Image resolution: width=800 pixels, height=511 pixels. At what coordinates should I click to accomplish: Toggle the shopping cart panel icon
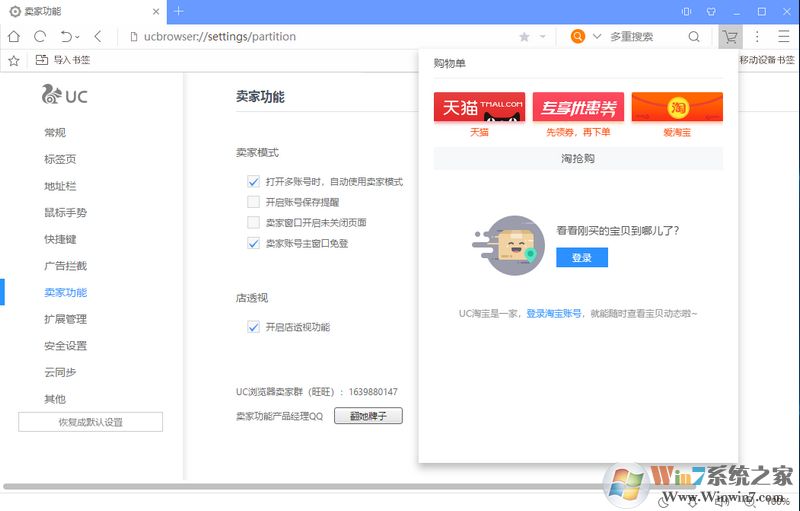point(730,37)
